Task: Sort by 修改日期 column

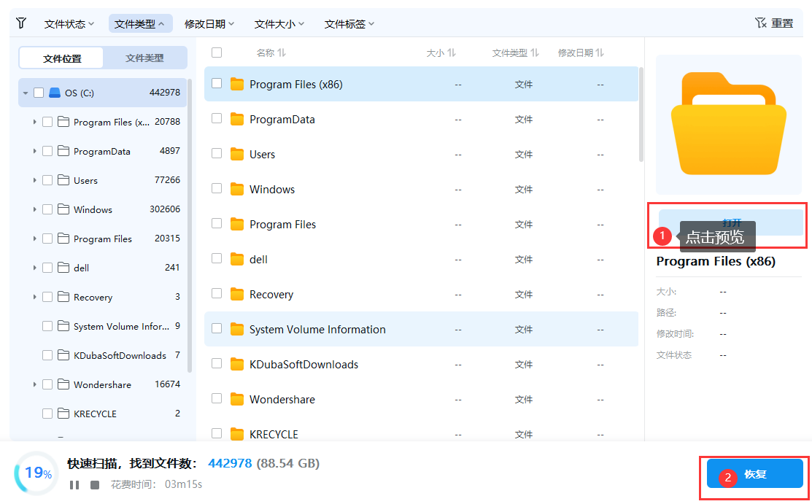Action: 581,52
